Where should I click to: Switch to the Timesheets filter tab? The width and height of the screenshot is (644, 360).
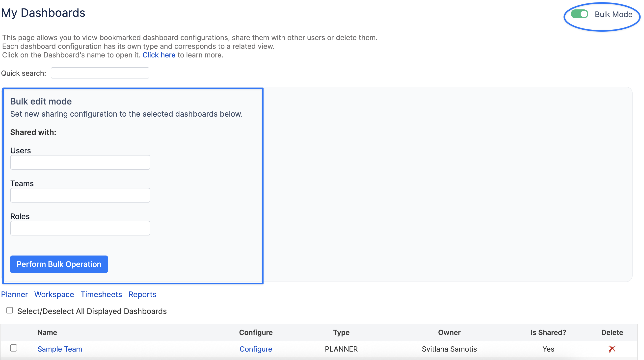[101, 294]
